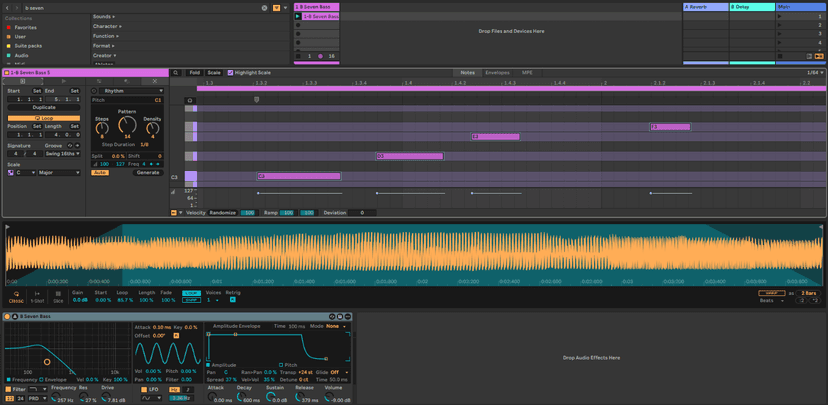Screen dimensions: 828x405
Task: Open the note search magnifier icon
Action: (x=176, y=73)
